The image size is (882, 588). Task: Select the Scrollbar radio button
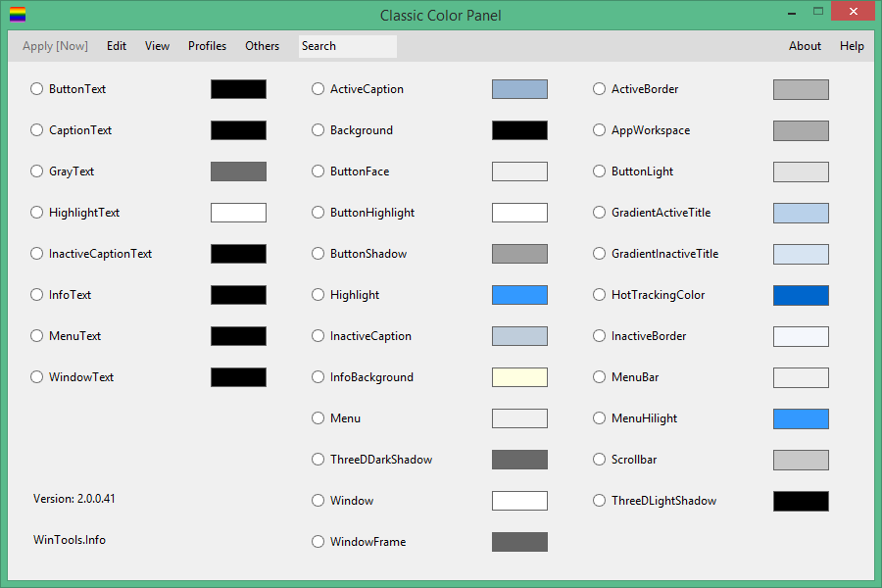[x=600, y=460]
